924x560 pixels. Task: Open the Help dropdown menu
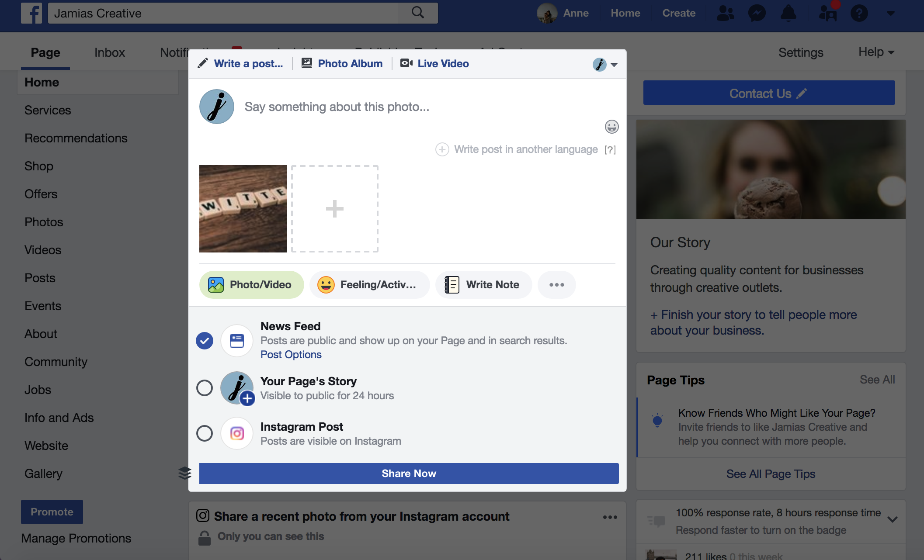[877, 52]
